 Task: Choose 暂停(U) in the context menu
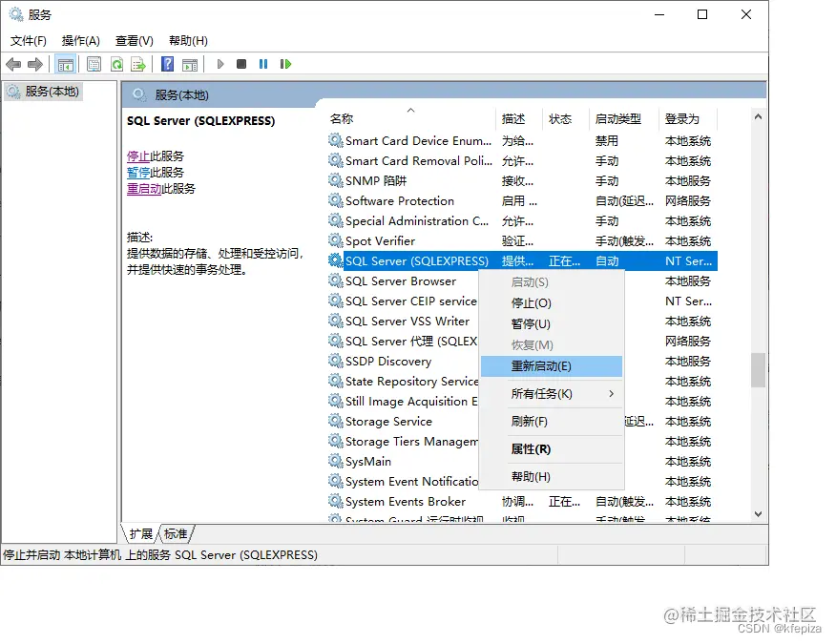552,323
